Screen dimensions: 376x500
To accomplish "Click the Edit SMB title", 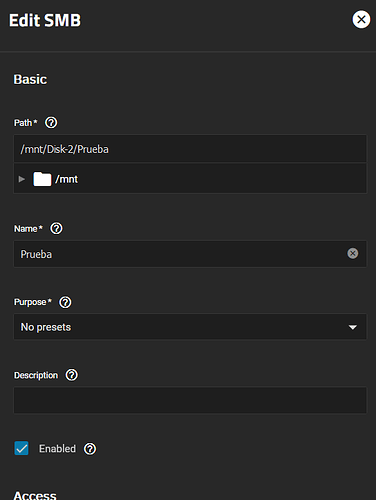I will [45, 20].
